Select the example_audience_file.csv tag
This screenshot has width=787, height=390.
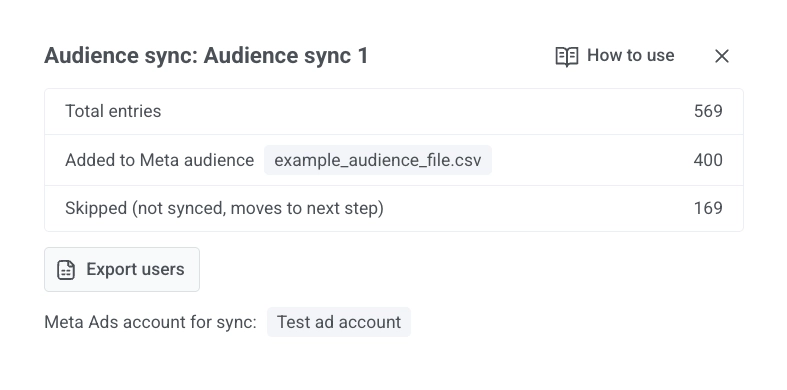click(x=378, y=160)
